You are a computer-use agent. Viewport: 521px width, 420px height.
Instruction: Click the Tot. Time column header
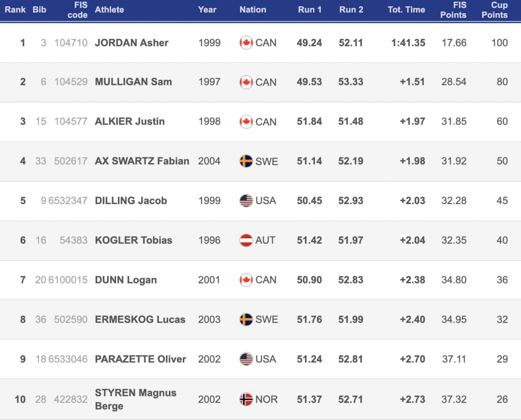click(x=406, y=10)
